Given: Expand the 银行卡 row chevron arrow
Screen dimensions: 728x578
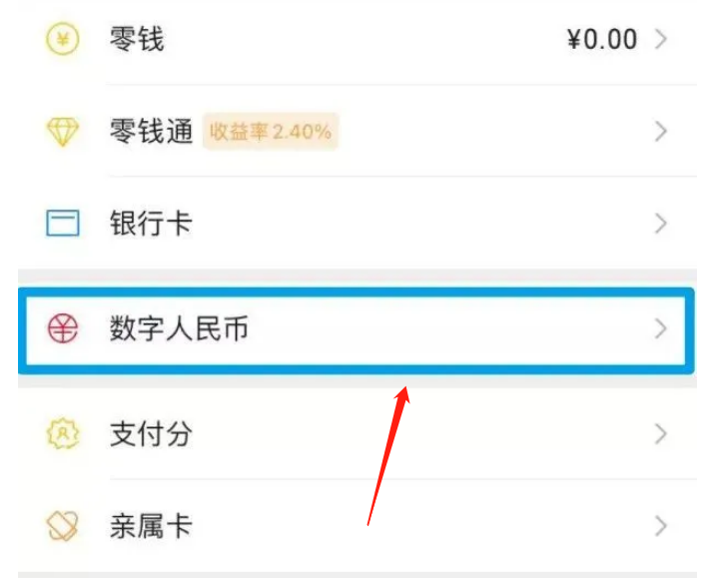Looking at the screenshot, I should click(x=660, y=223).
